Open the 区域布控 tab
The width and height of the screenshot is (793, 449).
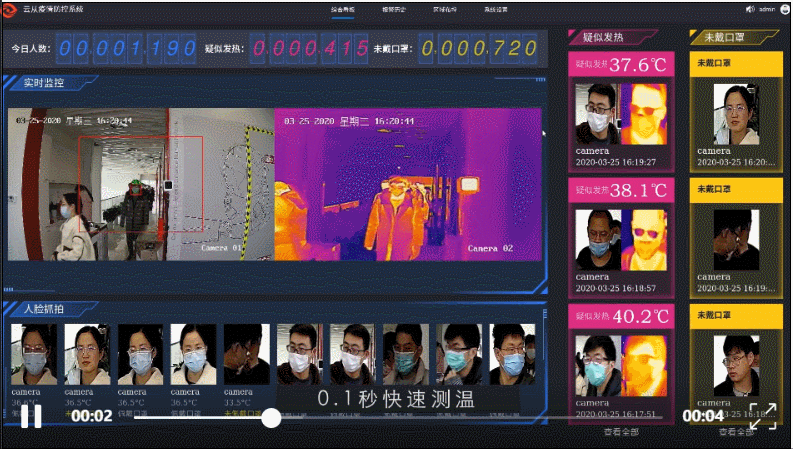pos(445,10)
